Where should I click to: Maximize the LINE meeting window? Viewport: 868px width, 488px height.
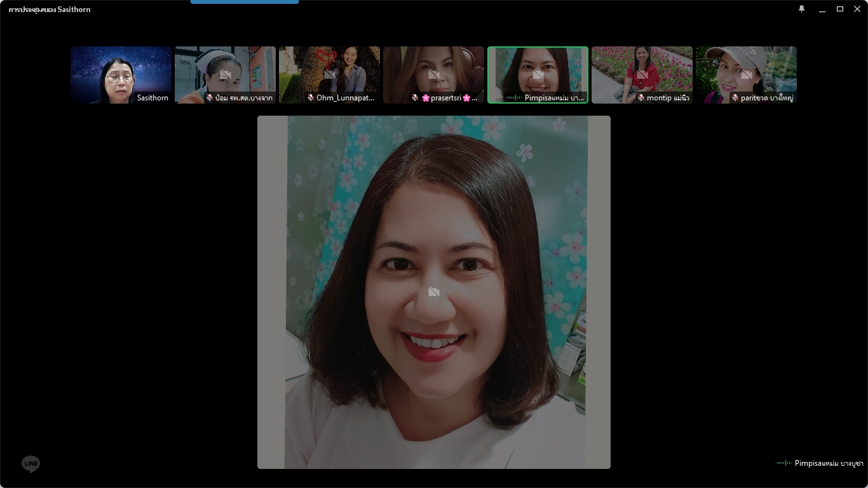click(x=839, y=9)
